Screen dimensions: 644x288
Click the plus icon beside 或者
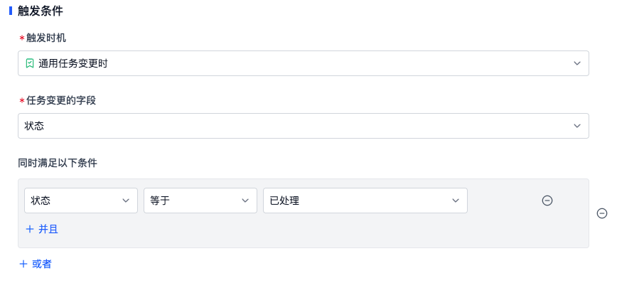point(23,264)
